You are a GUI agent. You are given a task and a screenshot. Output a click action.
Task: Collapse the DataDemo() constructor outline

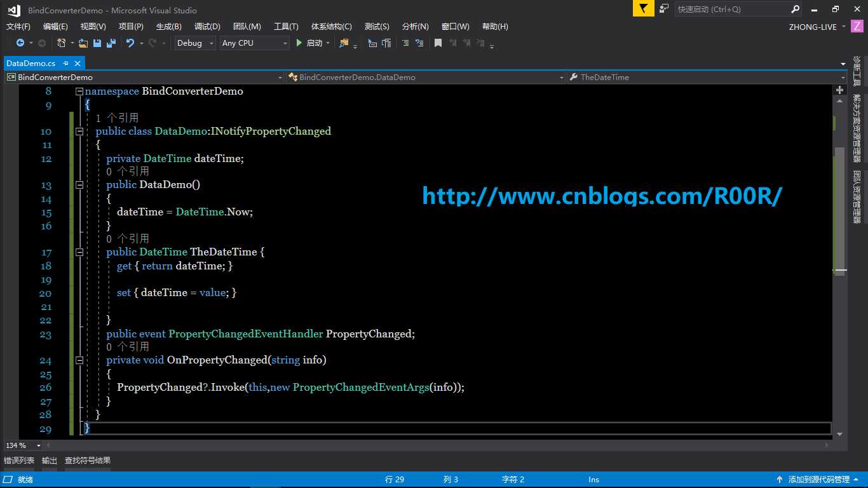coord(79,185)
